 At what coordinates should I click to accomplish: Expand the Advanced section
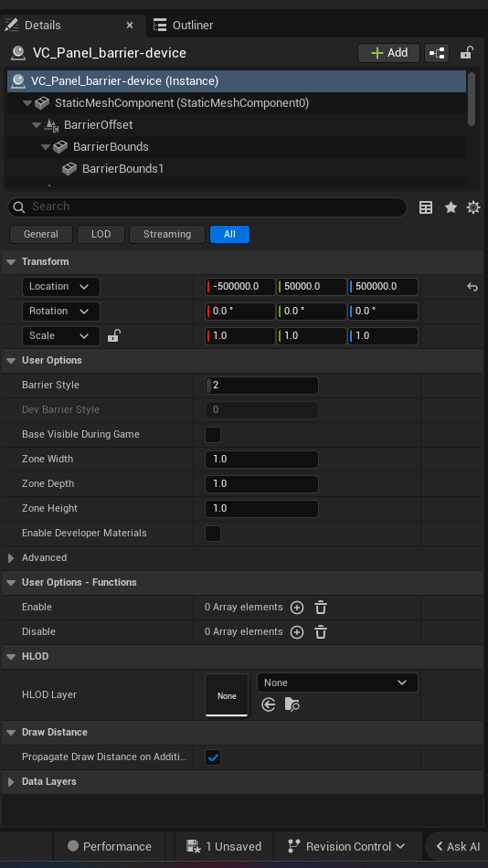click(x=11, y=558)
